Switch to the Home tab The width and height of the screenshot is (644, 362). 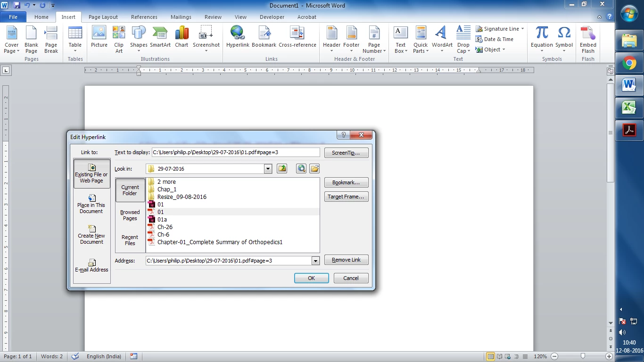click(x=41, y=17)
